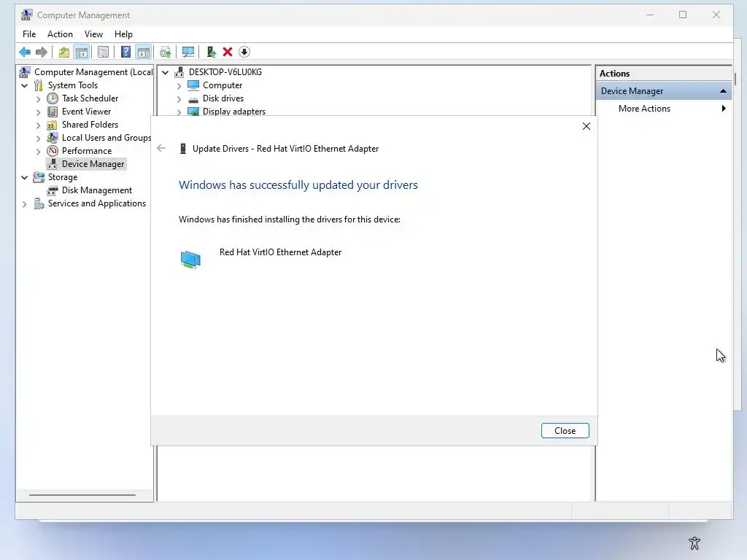Expand the Performance node
Image resolution: width=747 pixels, height=560 pixels.
click(x=38, y=152)
